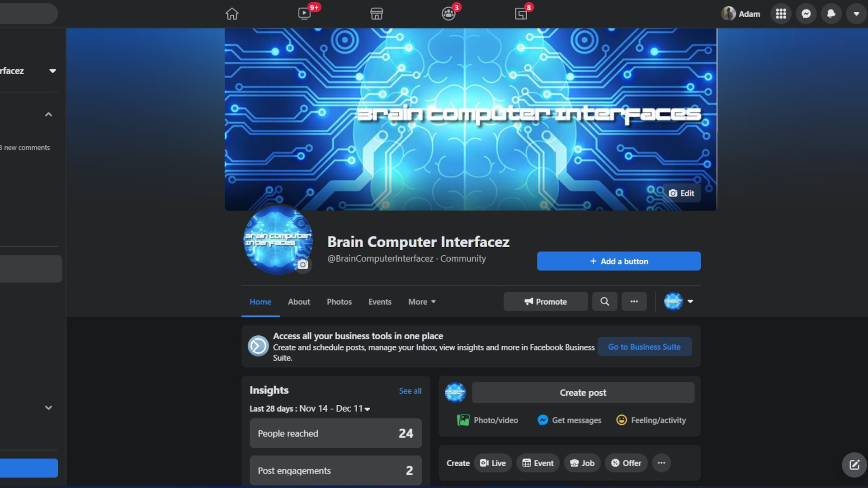Choose Get messages option

569,420
